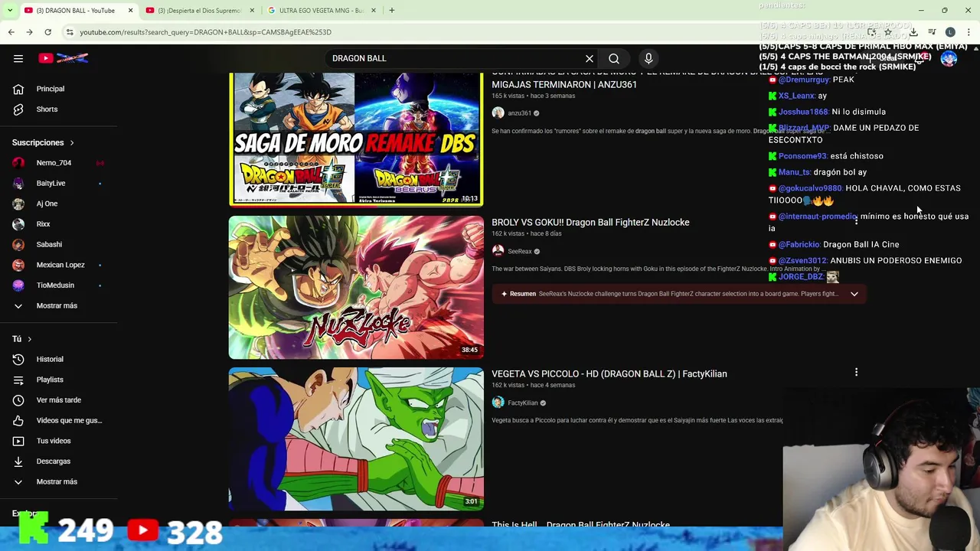Image resolution: width=980 pixels, height=551 pixels.
Task: Open Mexican Lopez subscription
Action: [59, 265]
